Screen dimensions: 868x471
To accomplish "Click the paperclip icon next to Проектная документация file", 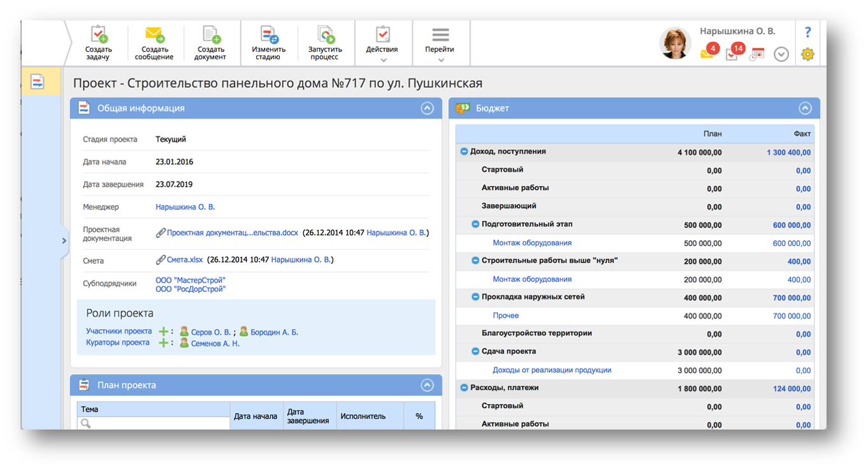I will [161, 233].
